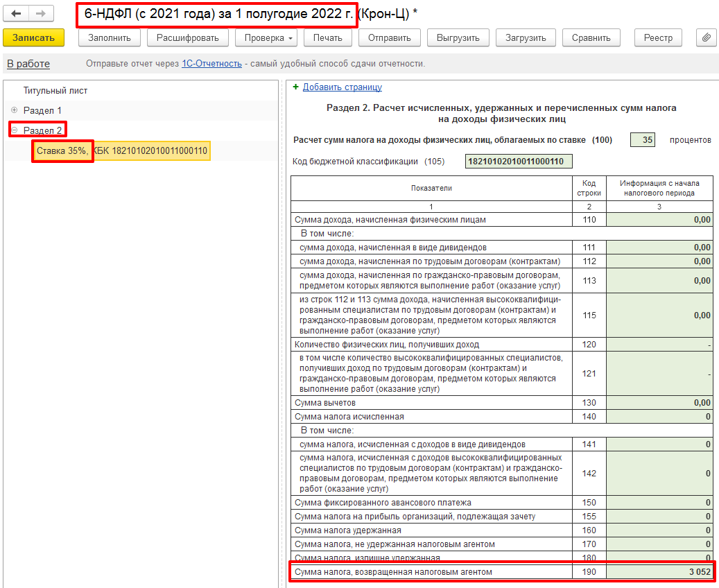This screenshot has height=588, width=719.
Task: Click the Заполнить button
Action: 110,37
